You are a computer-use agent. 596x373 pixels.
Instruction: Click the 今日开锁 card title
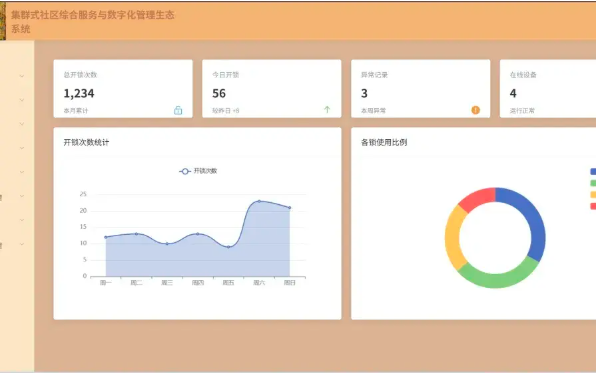[225, 75]
